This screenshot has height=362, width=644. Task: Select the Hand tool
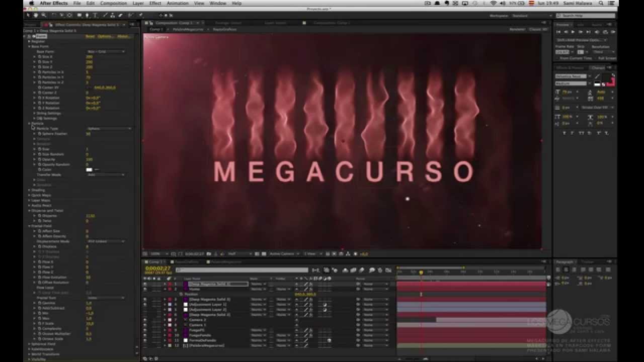click(x=36, y=15)
